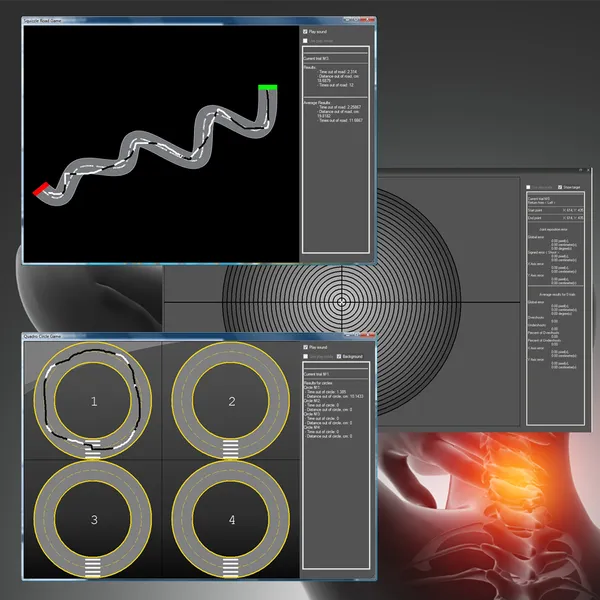The image size is (600, 600).
Task: Click the 'Times out of road: 12' result line
Action: (336, 85)
